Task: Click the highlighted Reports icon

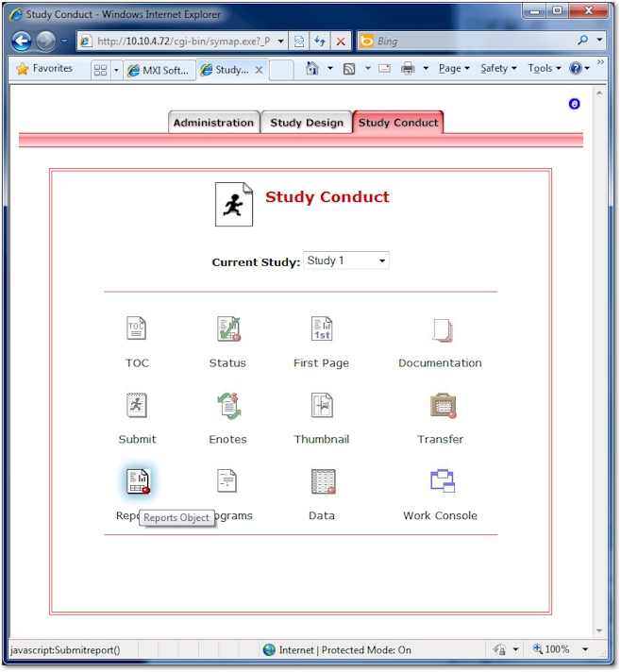Action: click(138, 480)
